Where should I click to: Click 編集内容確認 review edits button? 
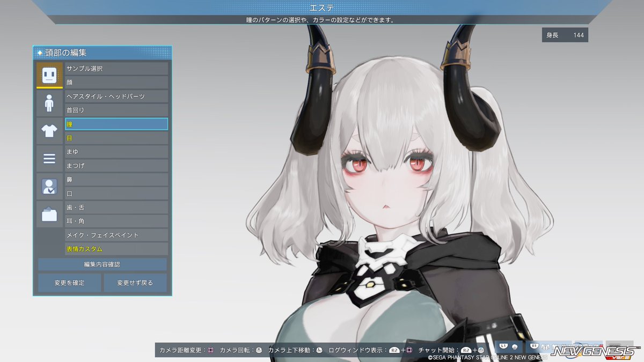click(103, 264)
